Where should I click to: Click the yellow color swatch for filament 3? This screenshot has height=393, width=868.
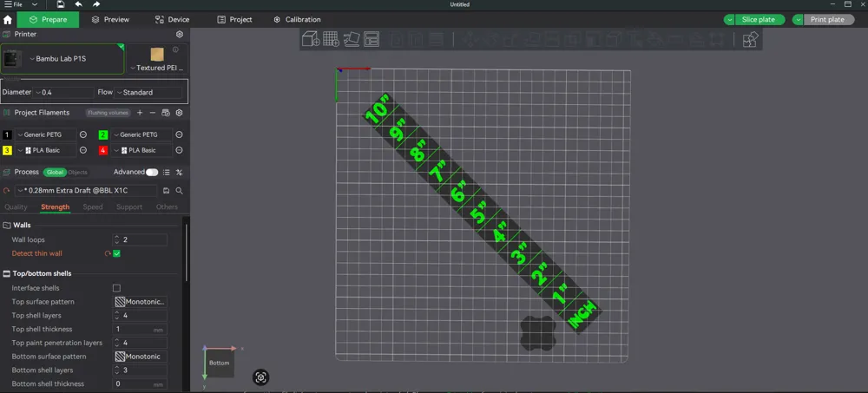7,150
